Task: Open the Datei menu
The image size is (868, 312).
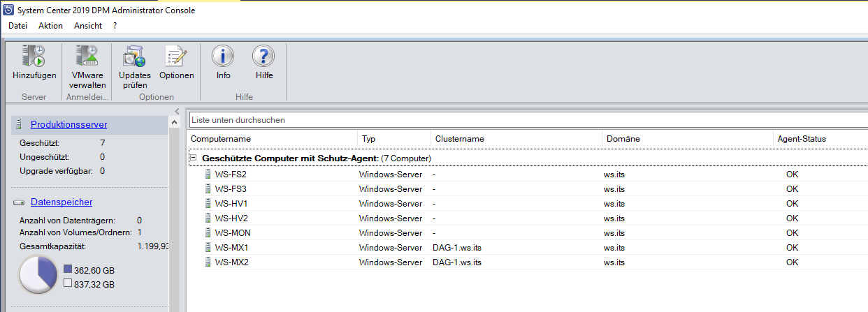Action: click(x=17, y=26)
